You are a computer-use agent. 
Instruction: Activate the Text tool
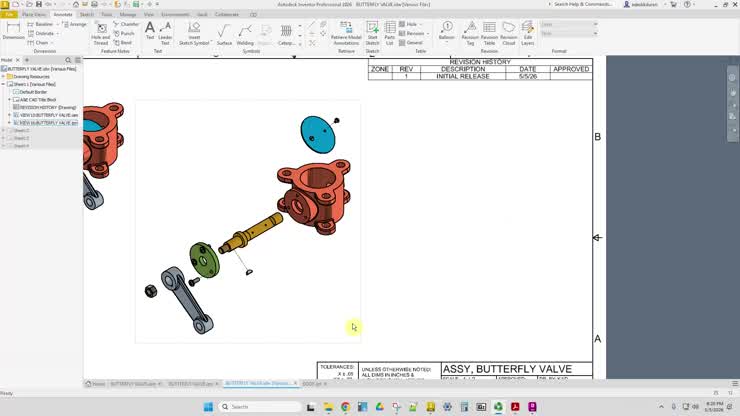[150, 31]
